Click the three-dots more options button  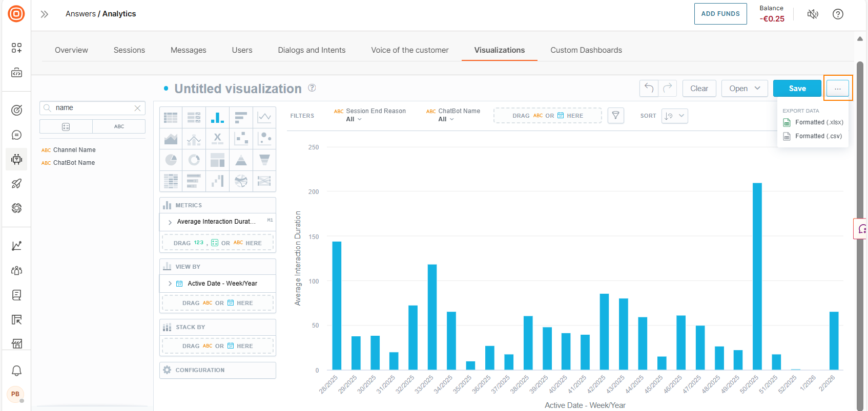[x=838, y=89]
